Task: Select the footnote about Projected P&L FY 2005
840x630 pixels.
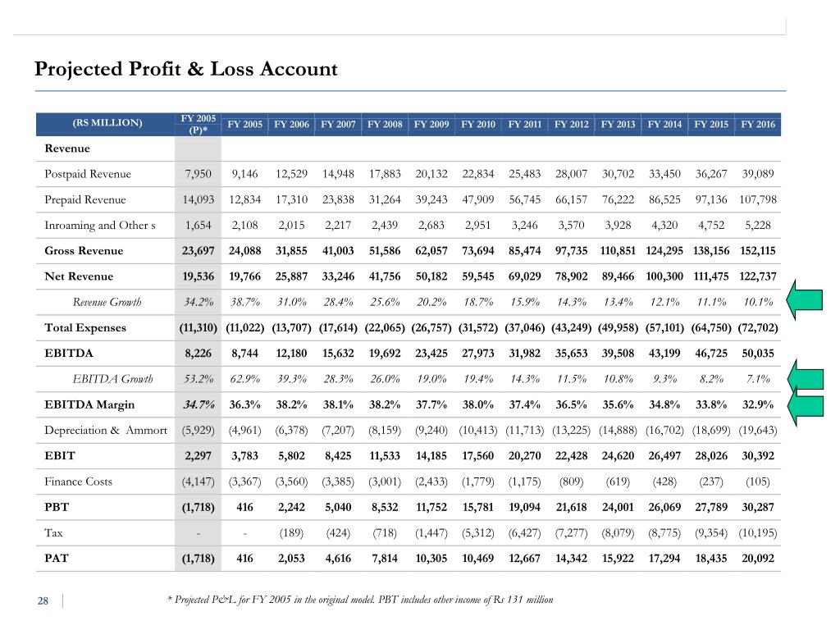Action: click(360, 600)
